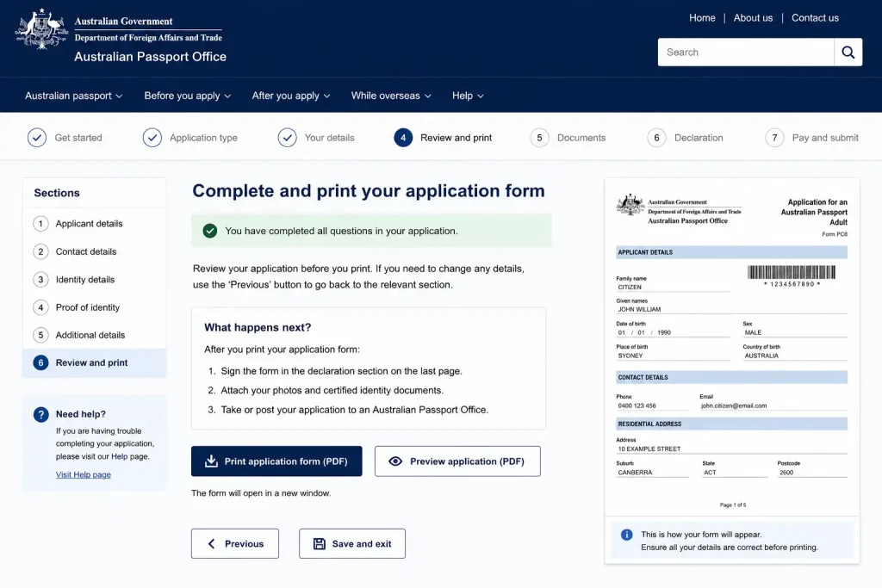This screenshot has height=588, width=882.
Task: Click the 'What happens next?' heading
Action: pyautogui.click(x=258, y=328)
